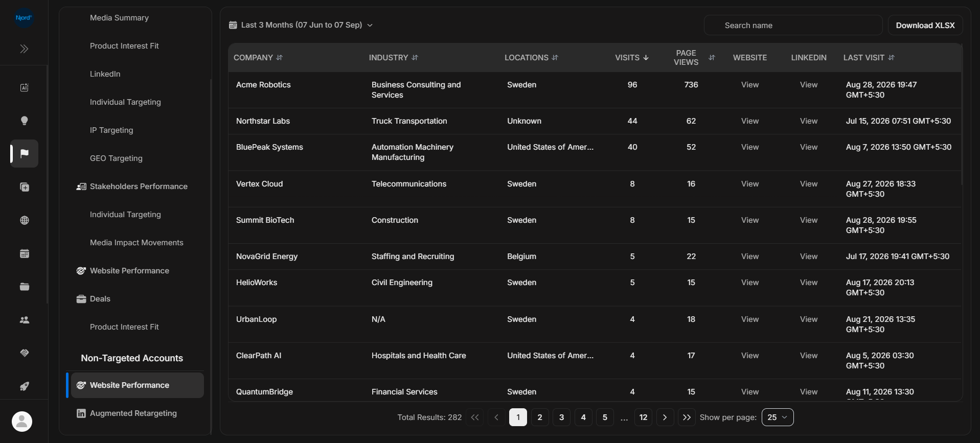980x443 pixels.
Task: Click QuantumBridge company name
Action: (x=264, y=392)
